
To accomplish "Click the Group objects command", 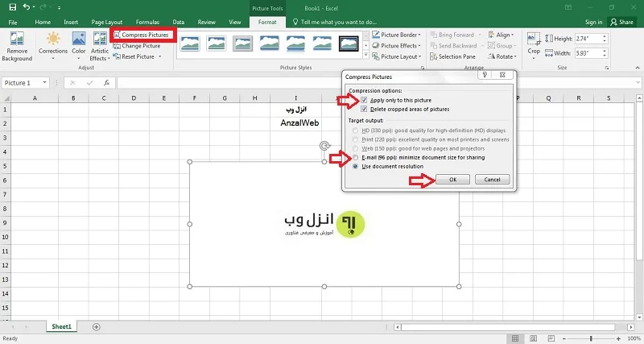I will click(x=500, y=46).
